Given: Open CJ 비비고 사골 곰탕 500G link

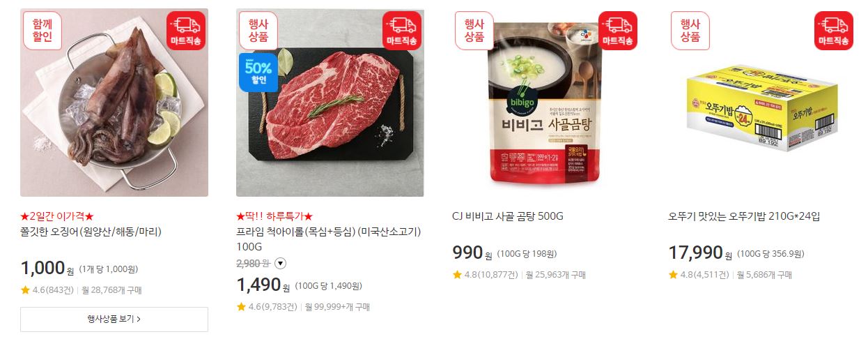Looking at the screenshot, I should (508, 216).
